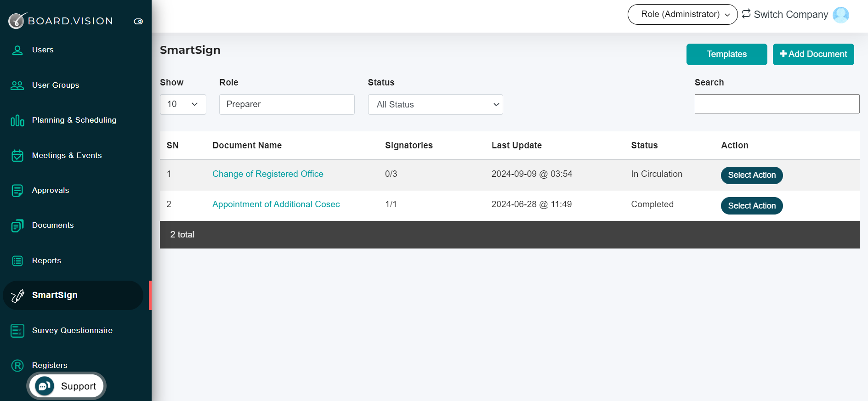This screenshot has height=401, width=868.
Task: Click the Approvals sidebar icon
Action: click(x=17, y=191)
